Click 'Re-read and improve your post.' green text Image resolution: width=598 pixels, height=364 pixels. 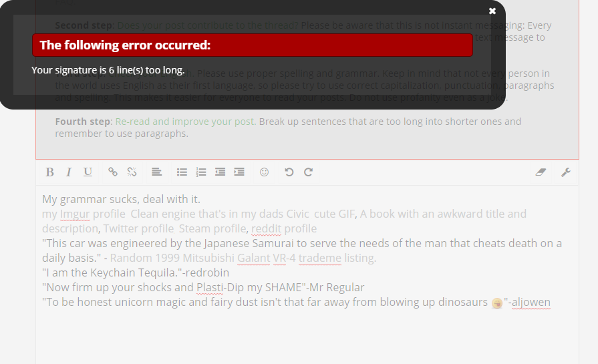coord(185,122)
